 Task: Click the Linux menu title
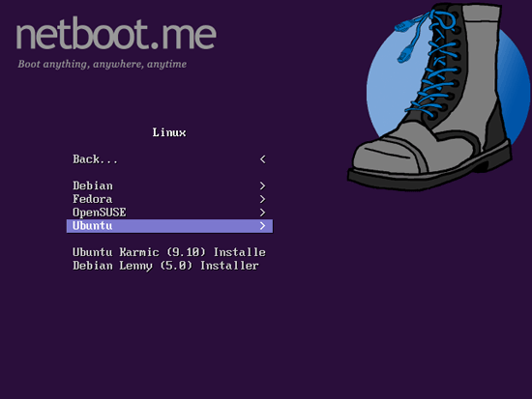[169, 132]
